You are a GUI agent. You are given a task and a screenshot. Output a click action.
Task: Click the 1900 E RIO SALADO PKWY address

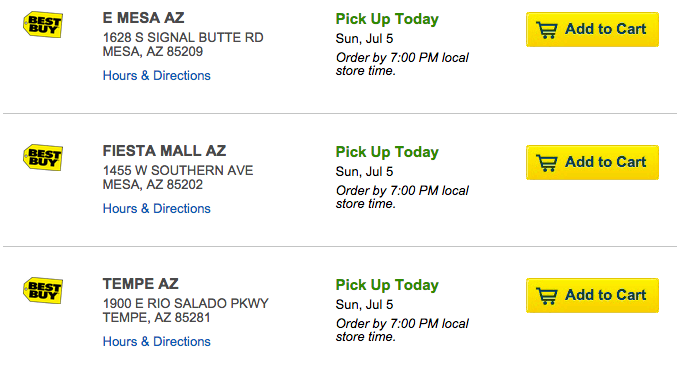(x=186, y=303)
